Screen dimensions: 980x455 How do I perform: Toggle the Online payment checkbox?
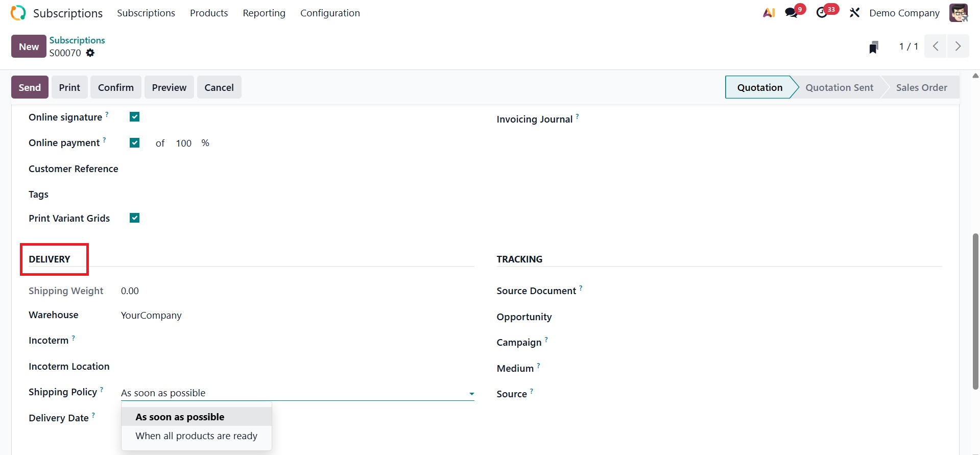click(135, 143)
